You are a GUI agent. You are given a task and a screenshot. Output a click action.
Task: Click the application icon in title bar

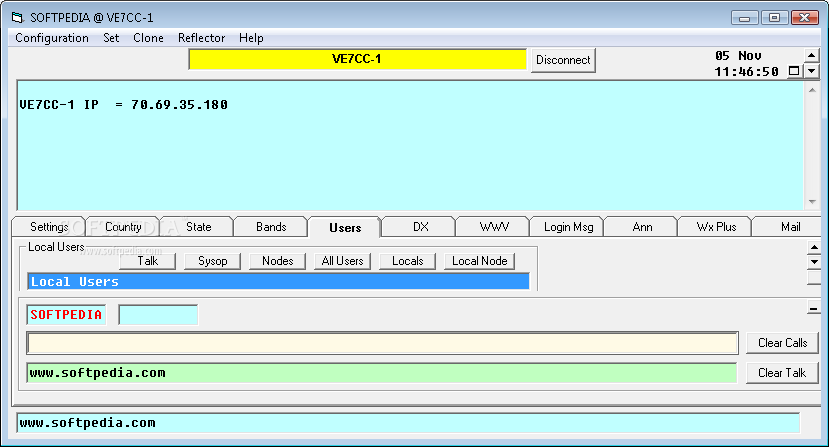18,18
